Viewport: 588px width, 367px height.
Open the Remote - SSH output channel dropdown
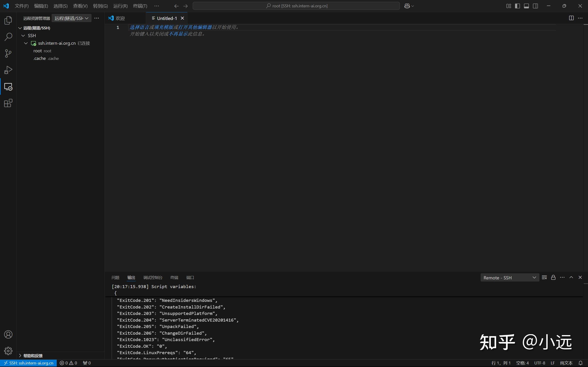[x=509, y=278]
